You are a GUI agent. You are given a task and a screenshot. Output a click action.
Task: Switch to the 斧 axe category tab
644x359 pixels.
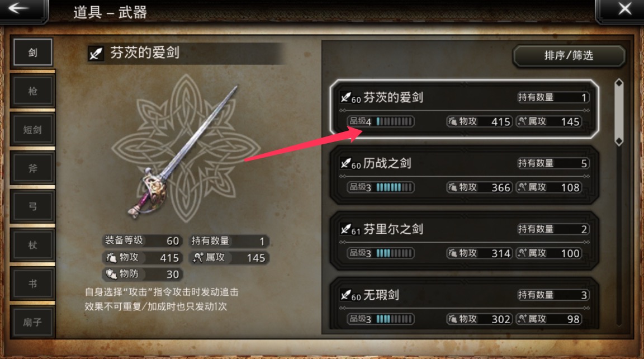coord(33,168)
